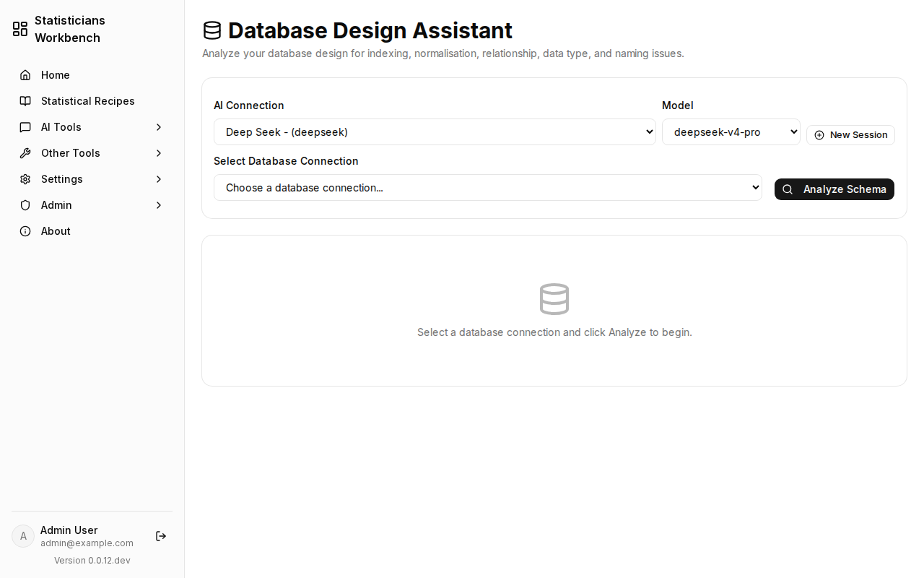Click the Statisticians Workbench logo icon
This screenshot has width=924, height=578.
[20, 29]
